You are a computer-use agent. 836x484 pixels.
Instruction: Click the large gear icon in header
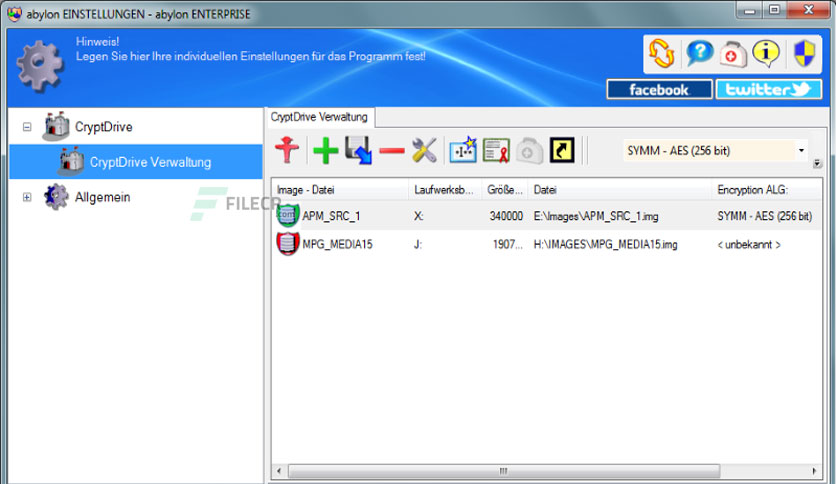pyautogui.click(x=39, y=66)
